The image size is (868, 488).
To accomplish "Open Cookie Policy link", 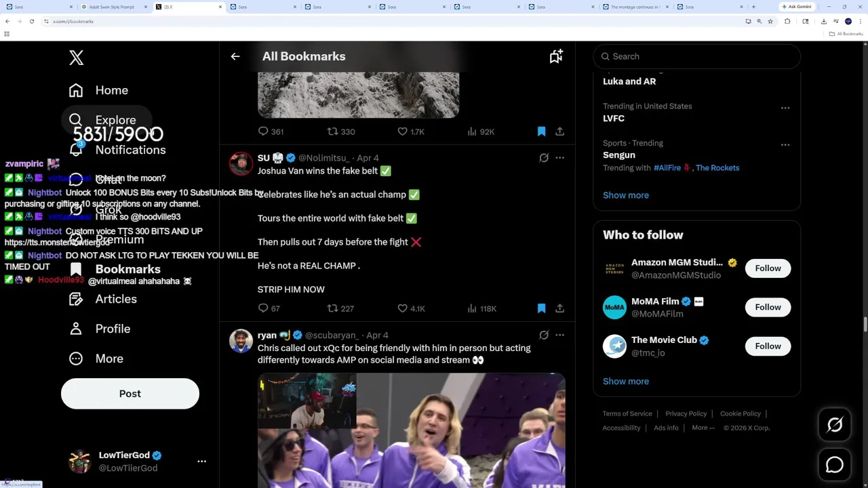I will tap(741, 413).
